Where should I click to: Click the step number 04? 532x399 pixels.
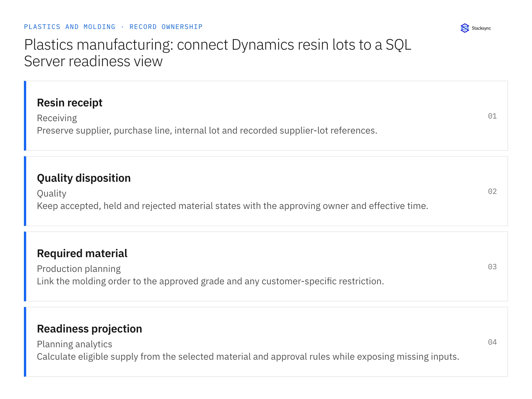(492, 342)
